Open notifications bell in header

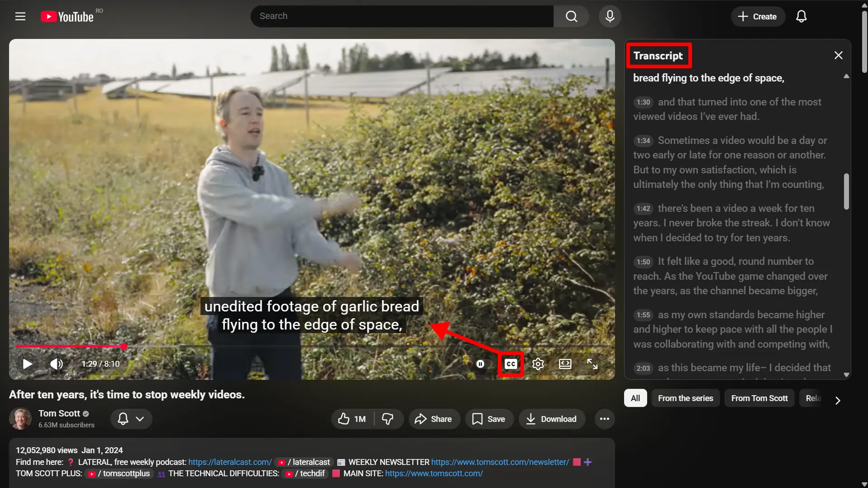(801, 16)
